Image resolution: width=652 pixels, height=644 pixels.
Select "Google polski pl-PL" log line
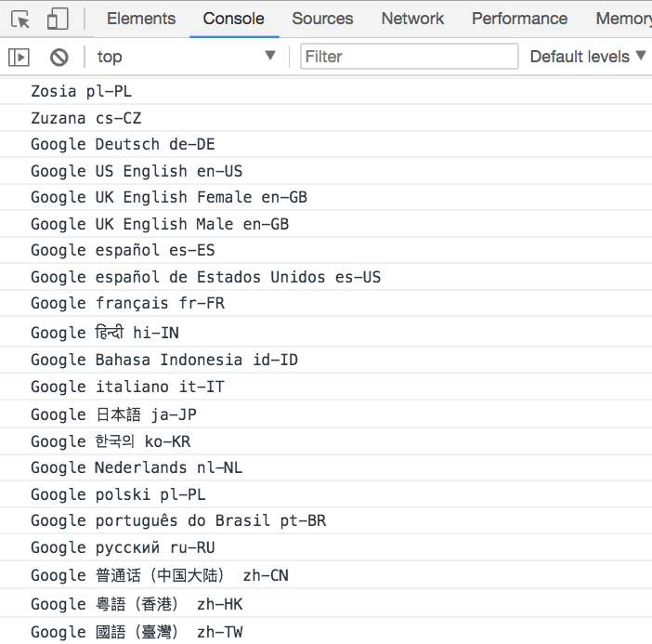[x=326, y=494]
